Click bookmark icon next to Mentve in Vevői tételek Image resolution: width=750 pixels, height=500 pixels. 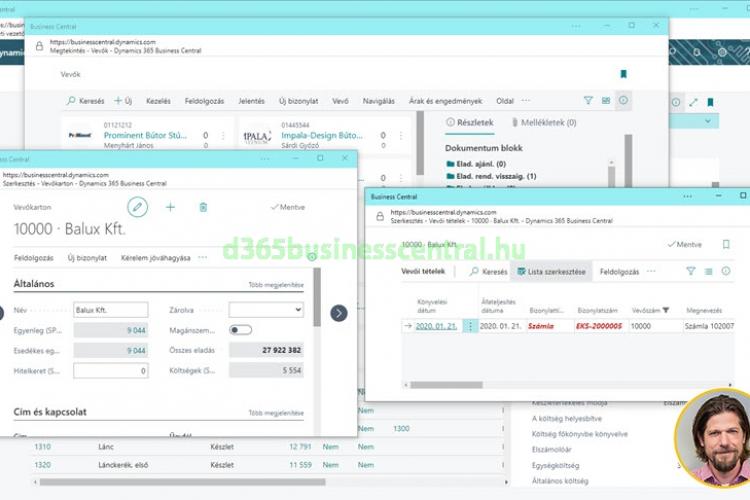[x=726, y=244]
